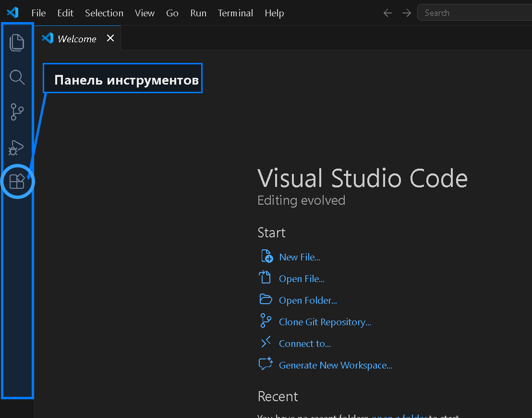Click the Connect to remote icon
532x418 pixels.
[266, 342]
